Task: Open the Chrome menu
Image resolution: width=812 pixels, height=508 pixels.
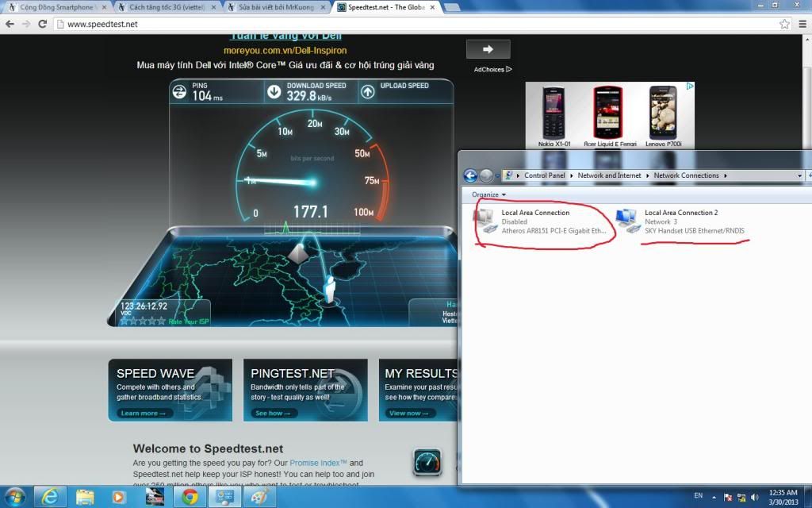Action: [802, 24]
